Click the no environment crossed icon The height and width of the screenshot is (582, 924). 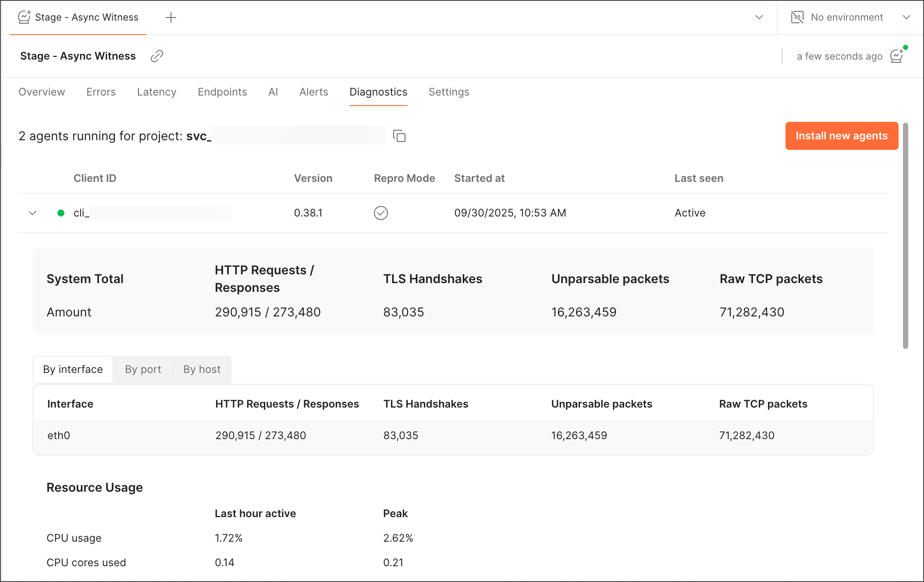(x=797, y=18)
